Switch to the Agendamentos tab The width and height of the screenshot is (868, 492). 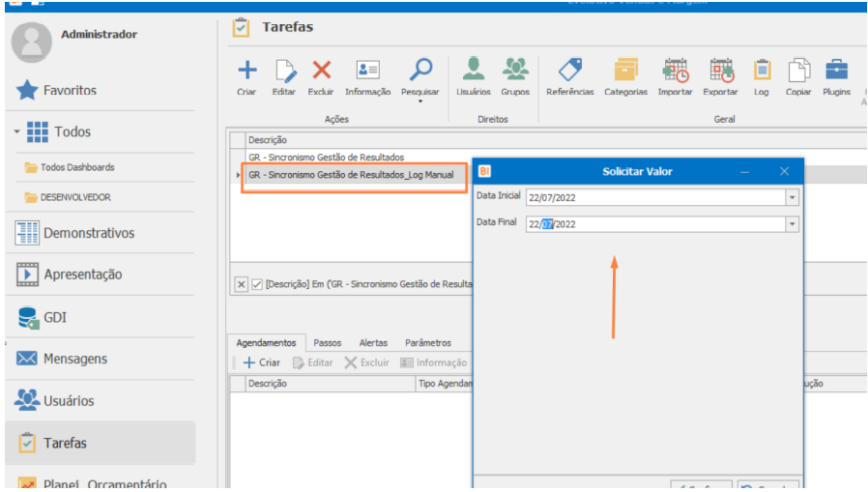coord(266,343)
